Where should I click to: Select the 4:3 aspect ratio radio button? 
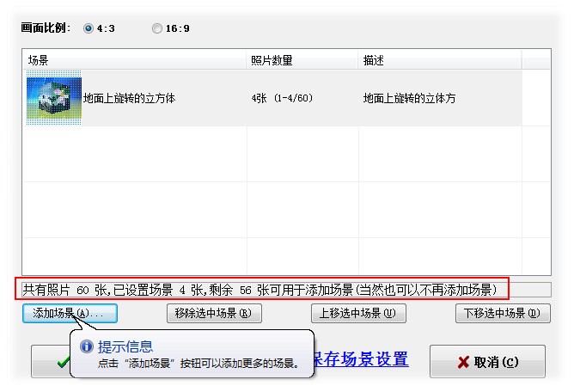(89, 28)
